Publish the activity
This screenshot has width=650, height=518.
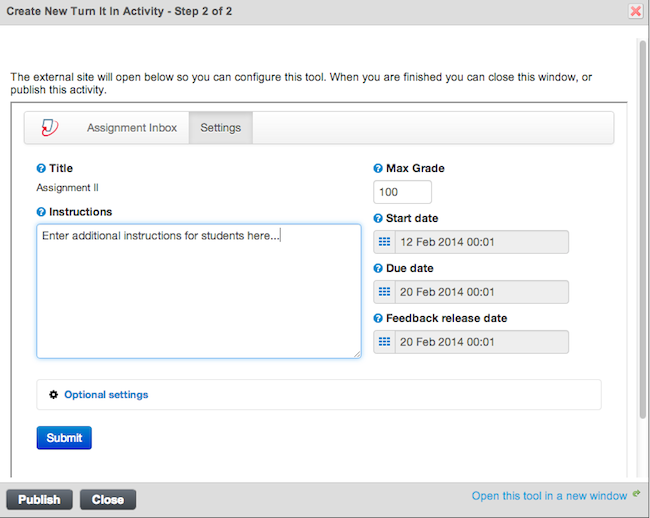coord(39,499)
